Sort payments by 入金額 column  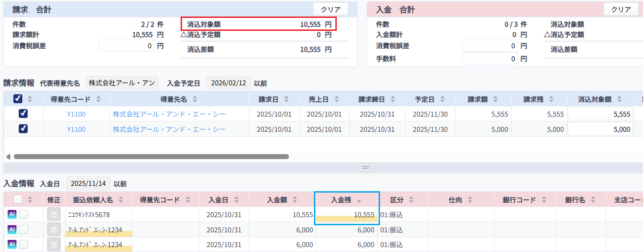(x=294, y=200)
